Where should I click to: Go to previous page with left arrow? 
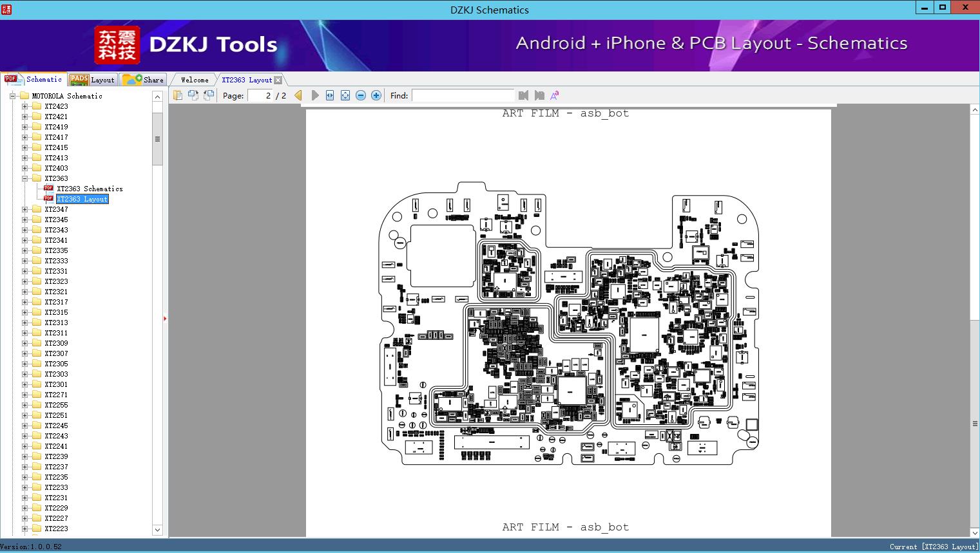tap(298, 95)
